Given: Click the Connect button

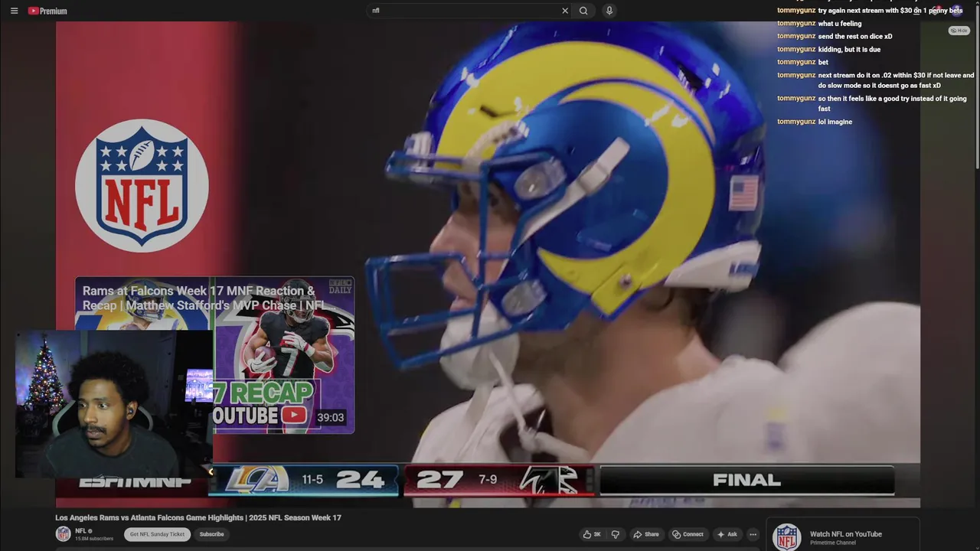Looking at the screenshot, I should pos(688,534).
